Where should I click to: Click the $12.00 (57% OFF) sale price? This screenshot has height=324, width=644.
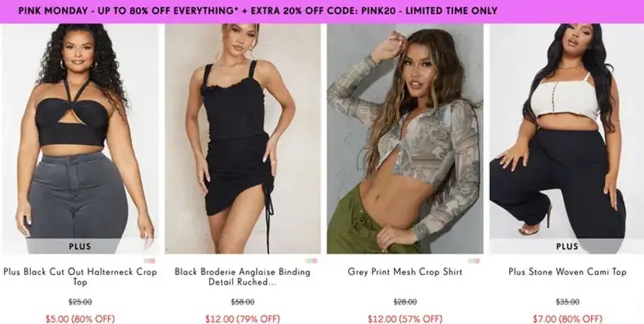tap(405, 319)
